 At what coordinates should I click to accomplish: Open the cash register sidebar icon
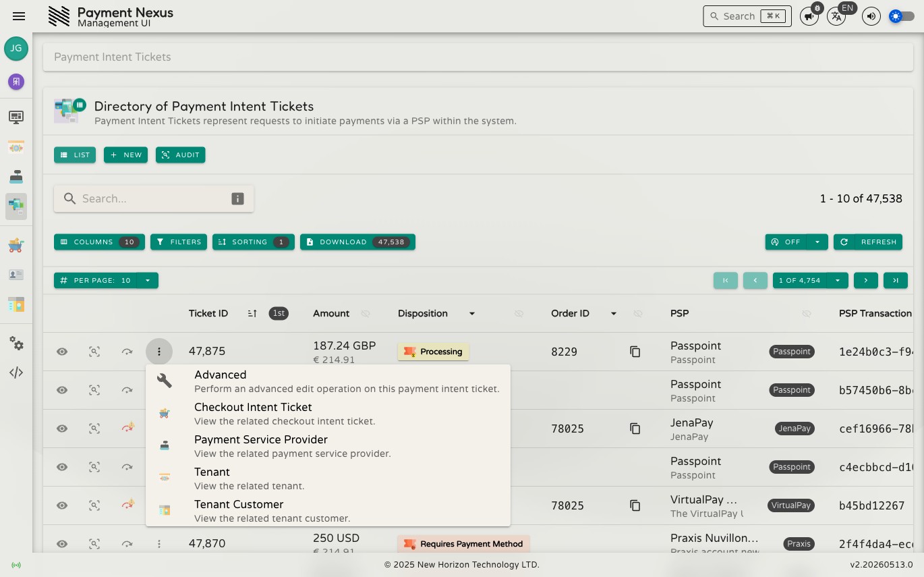(16, 177)
